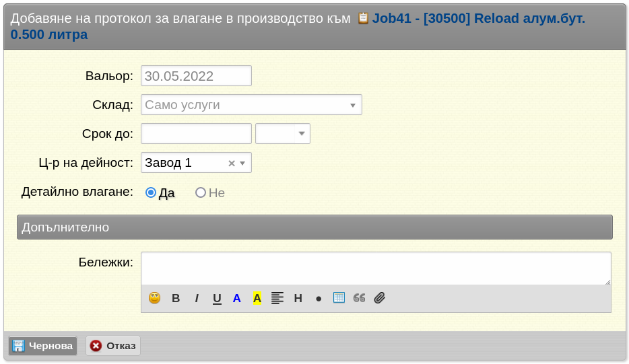Screen dimensions: 629x364
Task: Cancel with the Отказ button
Action: coord(113,346)
